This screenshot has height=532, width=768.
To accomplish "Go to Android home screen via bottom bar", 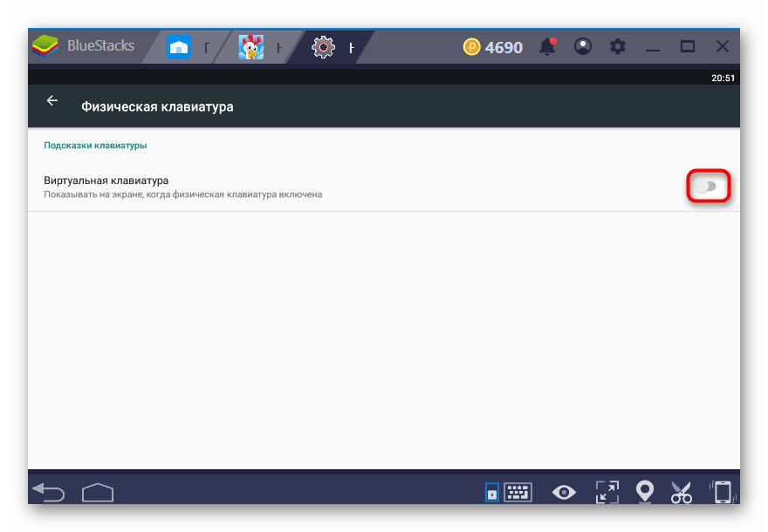I will [98, 493].
